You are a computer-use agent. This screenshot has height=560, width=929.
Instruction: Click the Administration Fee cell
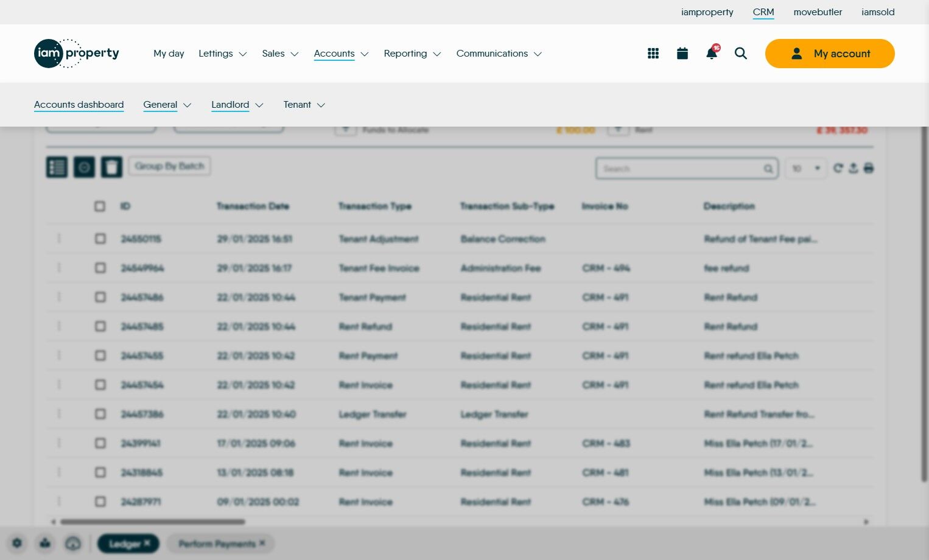coord(500,268)
